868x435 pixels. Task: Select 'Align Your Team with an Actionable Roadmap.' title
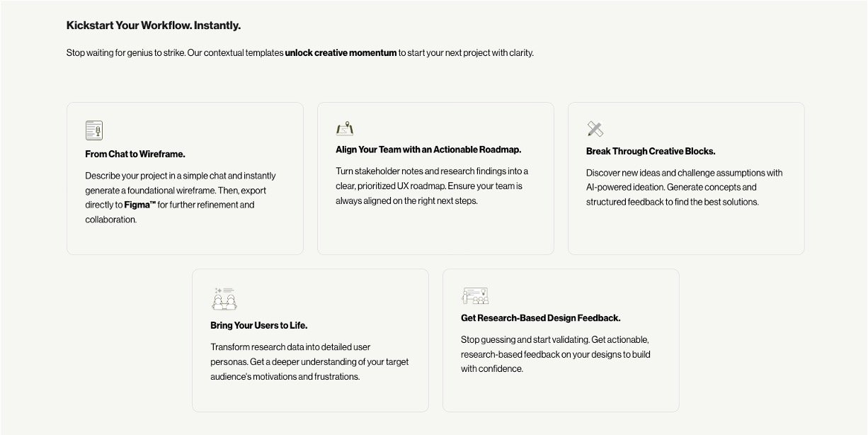click(x=428, y=149)
